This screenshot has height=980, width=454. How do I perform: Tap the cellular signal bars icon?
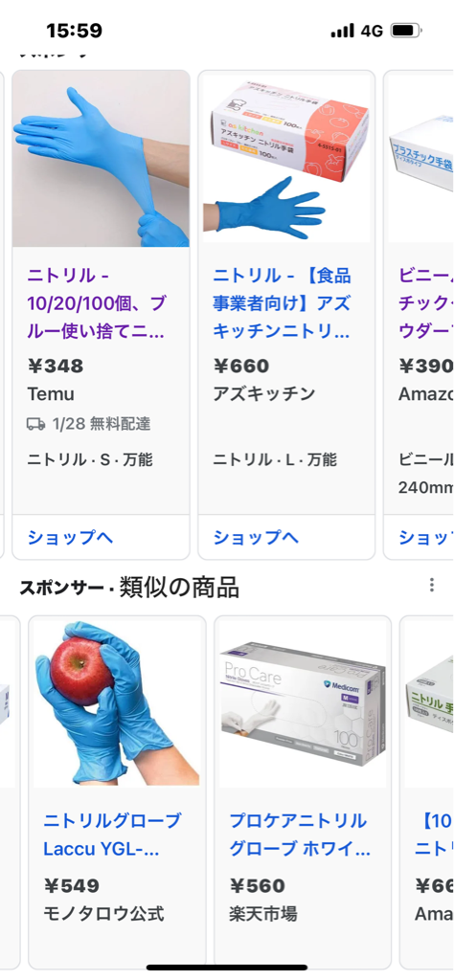coord(343,31)
